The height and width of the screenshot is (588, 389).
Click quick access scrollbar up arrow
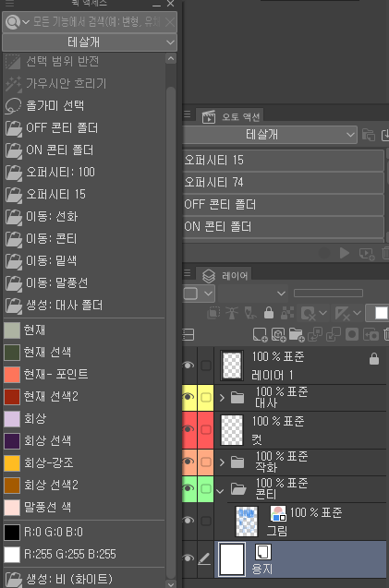click(x=171, y=58)
